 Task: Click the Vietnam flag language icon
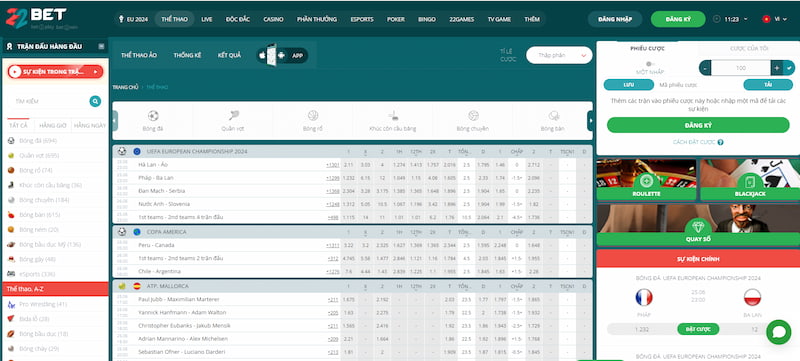[x=766, y=19]
